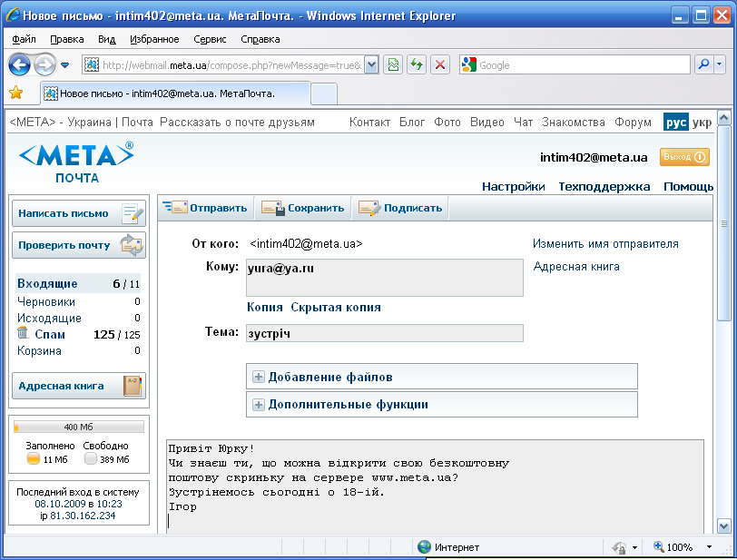
Task: Open the Знакомства link
Action: tap(574, 123)
